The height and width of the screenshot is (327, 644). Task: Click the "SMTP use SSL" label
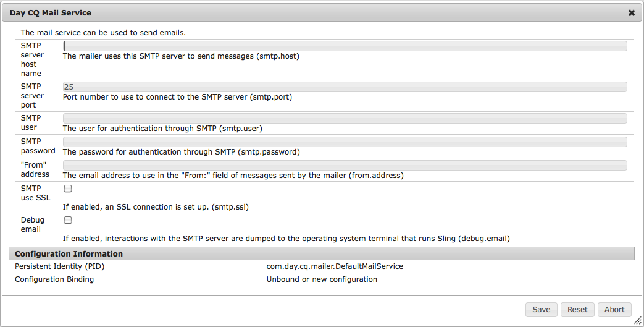tap(35, 193)
